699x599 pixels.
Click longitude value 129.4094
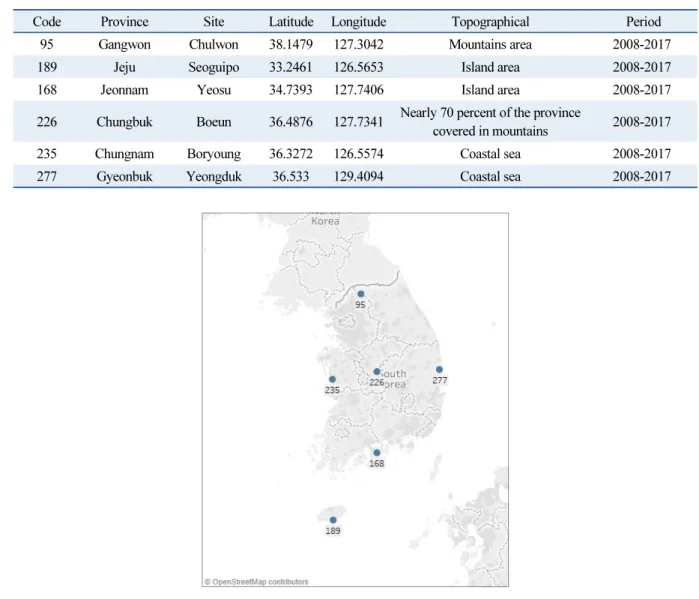pos(358,176)
